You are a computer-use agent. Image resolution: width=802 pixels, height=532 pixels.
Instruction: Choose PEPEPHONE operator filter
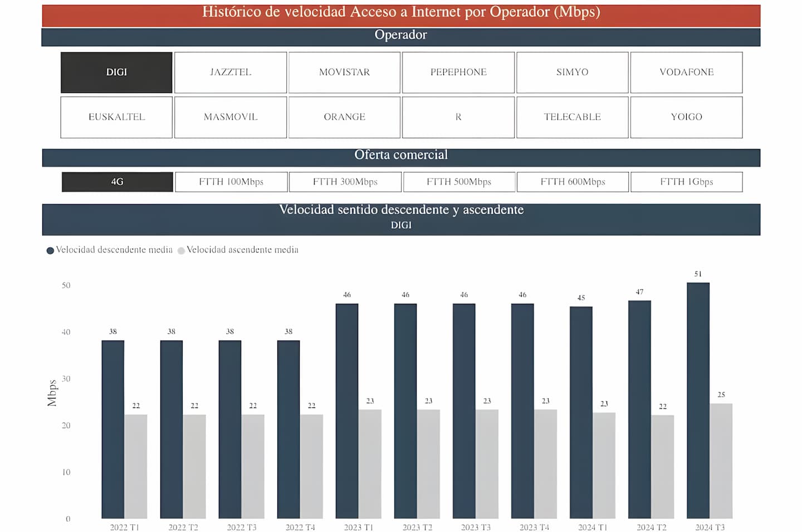(458, 72)
